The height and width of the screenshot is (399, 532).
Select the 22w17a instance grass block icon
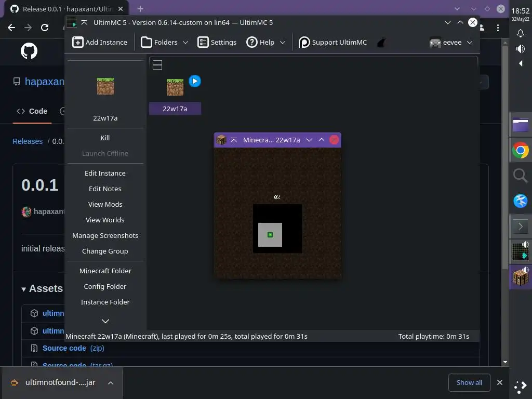pyautogui.click(x=175, y=87)
